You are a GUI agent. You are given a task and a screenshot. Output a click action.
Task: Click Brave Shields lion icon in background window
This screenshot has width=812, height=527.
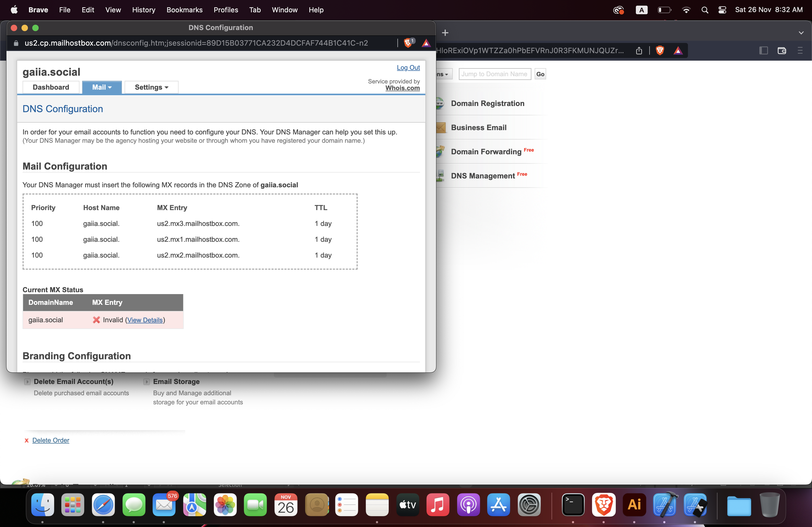660,51
